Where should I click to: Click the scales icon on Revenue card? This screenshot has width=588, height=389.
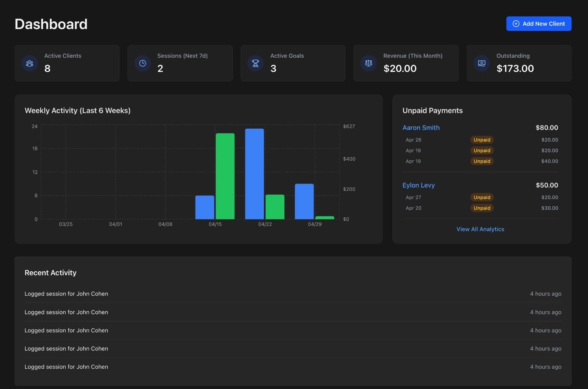point(369,63)
